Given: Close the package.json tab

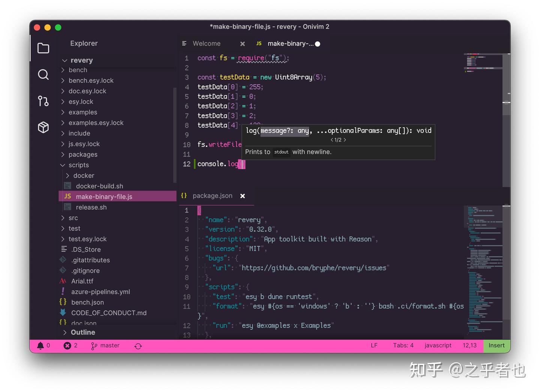Looking at the screenshot, I should (243, 196).
